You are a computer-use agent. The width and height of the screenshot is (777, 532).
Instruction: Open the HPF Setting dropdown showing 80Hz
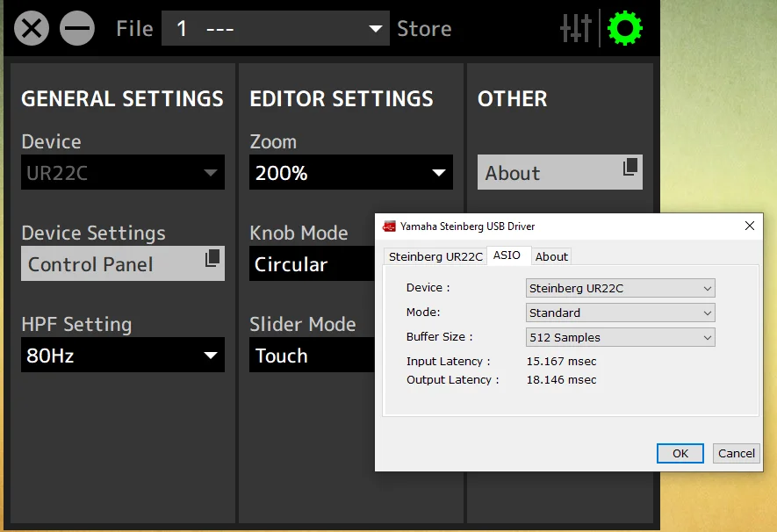[x=122, y=355]
